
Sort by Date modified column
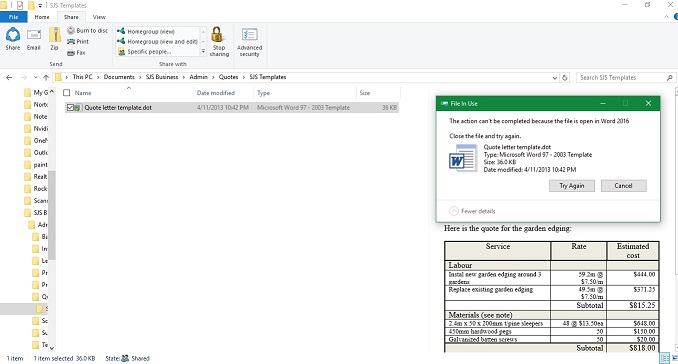point(215,93)
